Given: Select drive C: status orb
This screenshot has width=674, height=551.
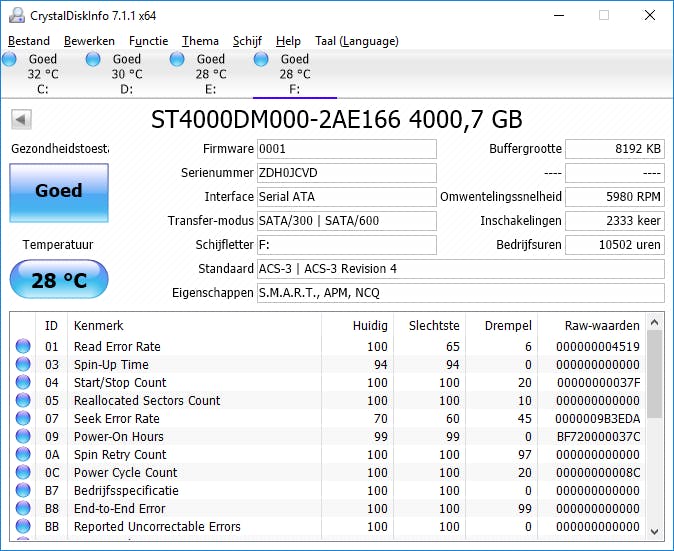Looking at the screenshot, I should pos(10,60).
